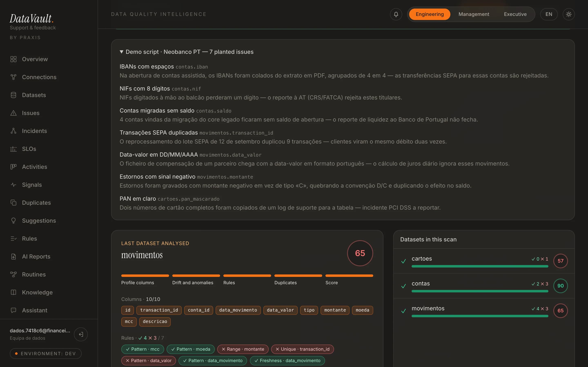Open the Suggestions lightbulb icon
Image resolution: width=588 pixels, height=367 pixels.
(13, 221)
